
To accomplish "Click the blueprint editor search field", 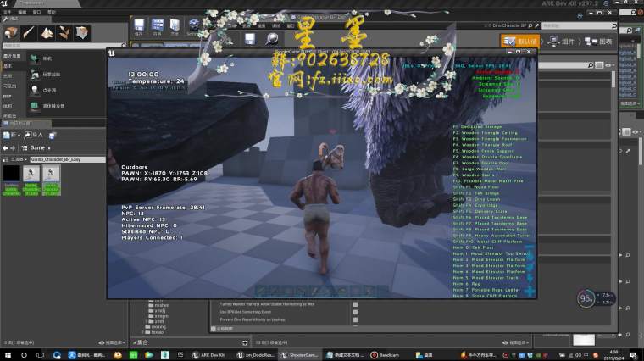I will click(x=579, y=25).
